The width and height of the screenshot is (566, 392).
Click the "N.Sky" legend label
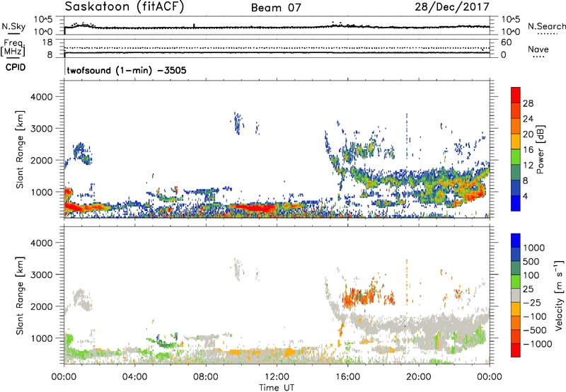[13, 26]
